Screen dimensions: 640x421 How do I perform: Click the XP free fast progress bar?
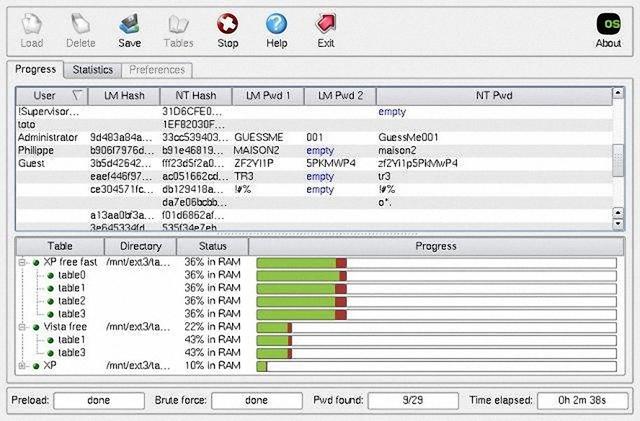pos(436,263)
